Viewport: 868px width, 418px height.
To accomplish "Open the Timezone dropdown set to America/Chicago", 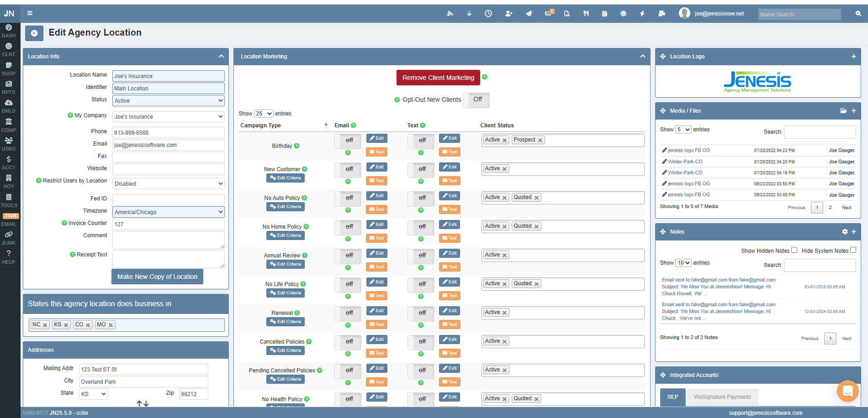I will click(168, 212).
